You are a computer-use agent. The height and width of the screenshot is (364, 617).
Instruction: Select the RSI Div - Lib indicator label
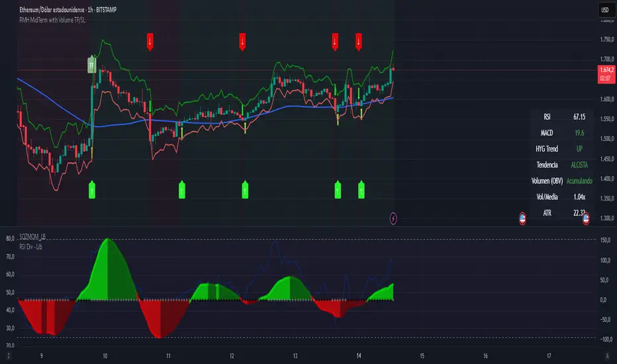(x=30, y=247)
